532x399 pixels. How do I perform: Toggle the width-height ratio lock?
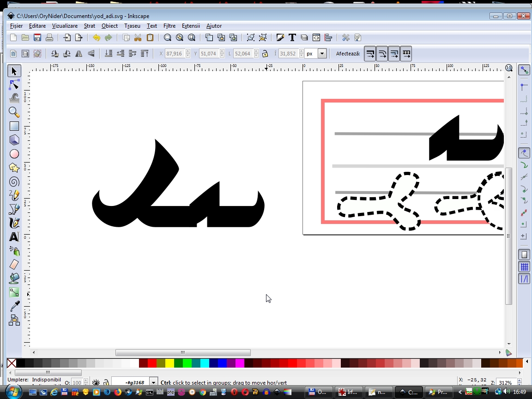265,54
